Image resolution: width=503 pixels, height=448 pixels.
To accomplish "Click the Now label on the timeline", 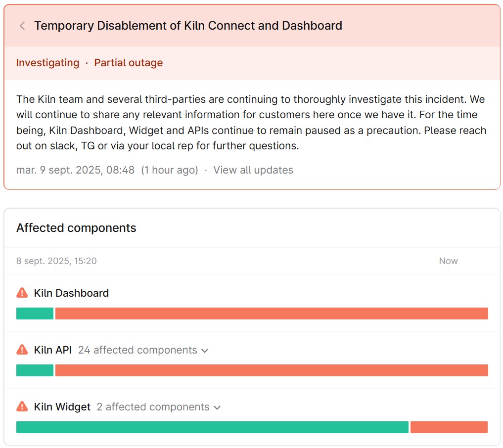I will [x=448, y=261].
